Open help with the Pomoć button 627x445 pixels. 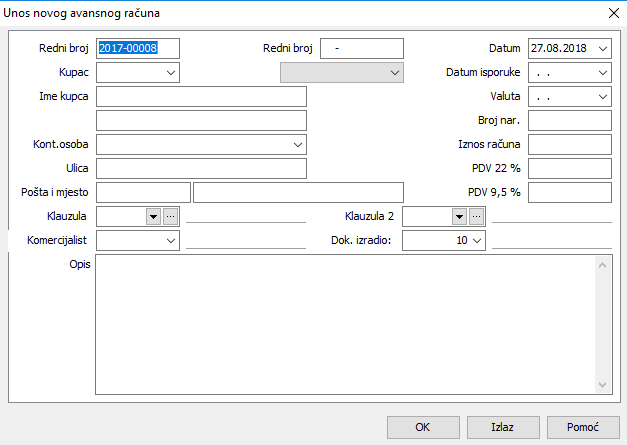coord(582,427)
